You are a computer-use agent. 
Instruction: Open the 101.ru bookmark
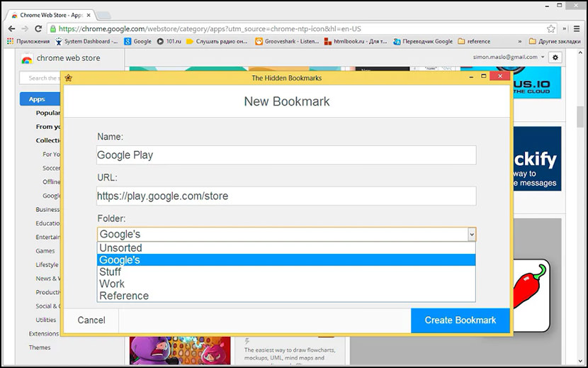click(x=169, y=41)
